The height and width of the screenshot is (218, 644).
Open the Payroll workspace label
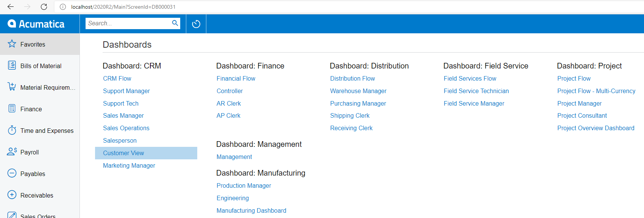click(30, 152)
